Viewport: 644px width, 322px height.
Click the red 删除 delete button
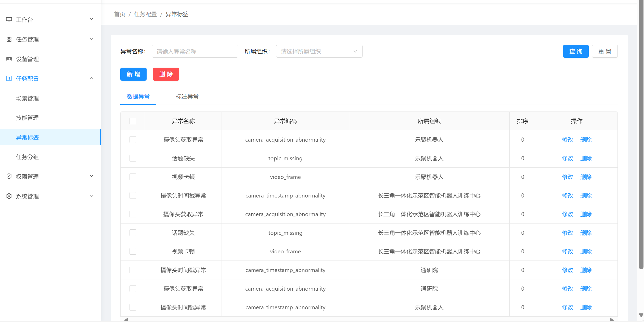(x=166, y=74)
